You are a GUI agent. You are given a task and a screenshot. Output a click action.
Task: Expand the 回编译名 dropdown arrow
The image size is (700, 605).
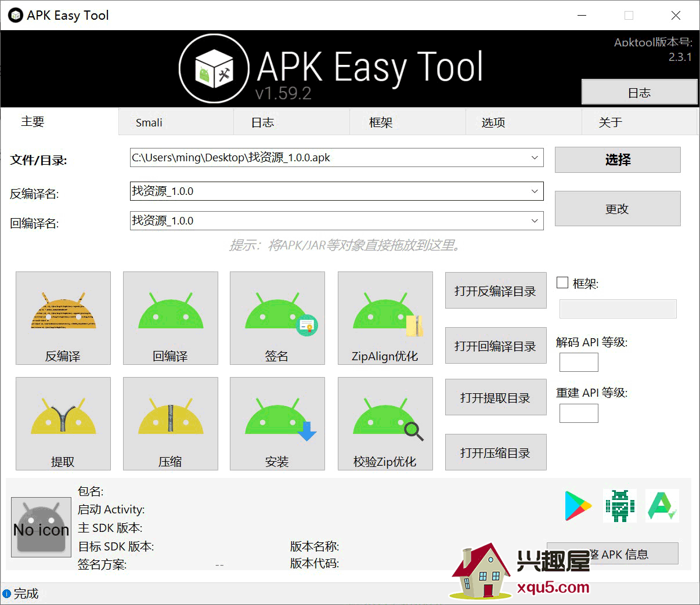click(535, 220)
